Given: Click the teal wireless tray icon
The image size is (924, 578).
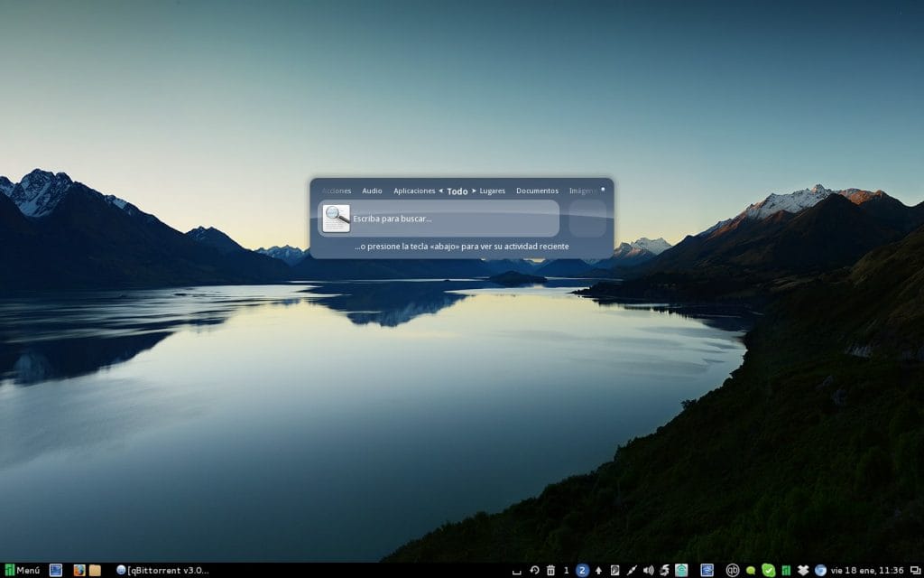Looking at the screenshot, I should 681,571.
